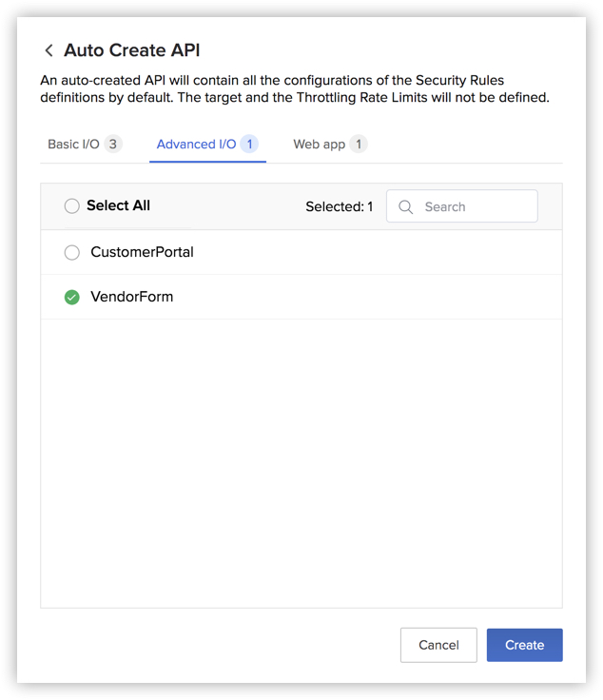This screenshot has width=603, height=700.
Task: Switch to the Web app tab
Action: click(x=319, y=145)
